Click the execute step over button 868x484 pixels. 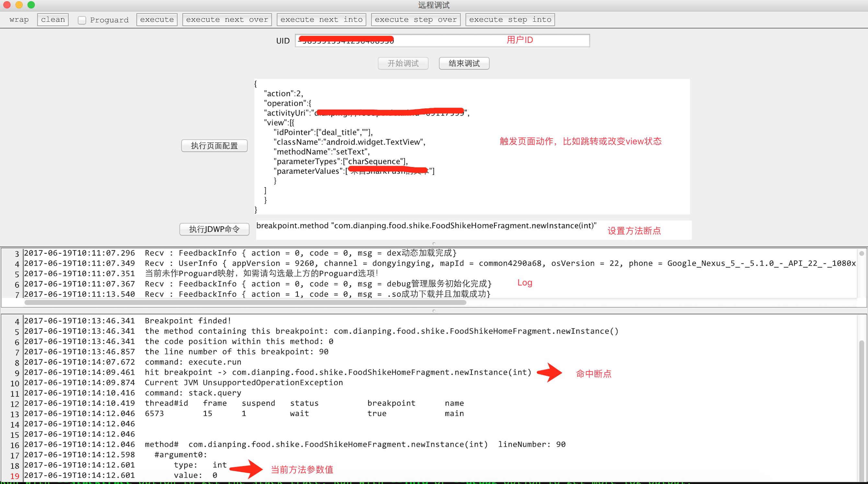(415, 19)
